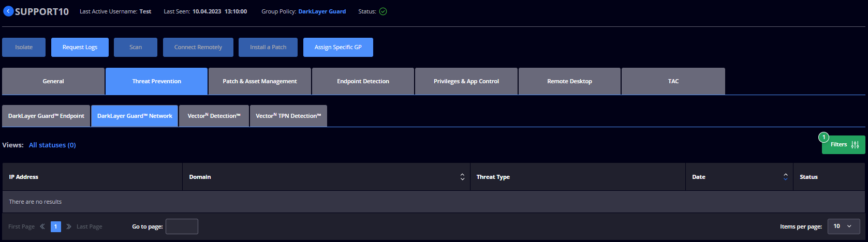This screenshot has width=868, height=242.
Task: Open the TAC tab
Action: click(x=673, y=81)
